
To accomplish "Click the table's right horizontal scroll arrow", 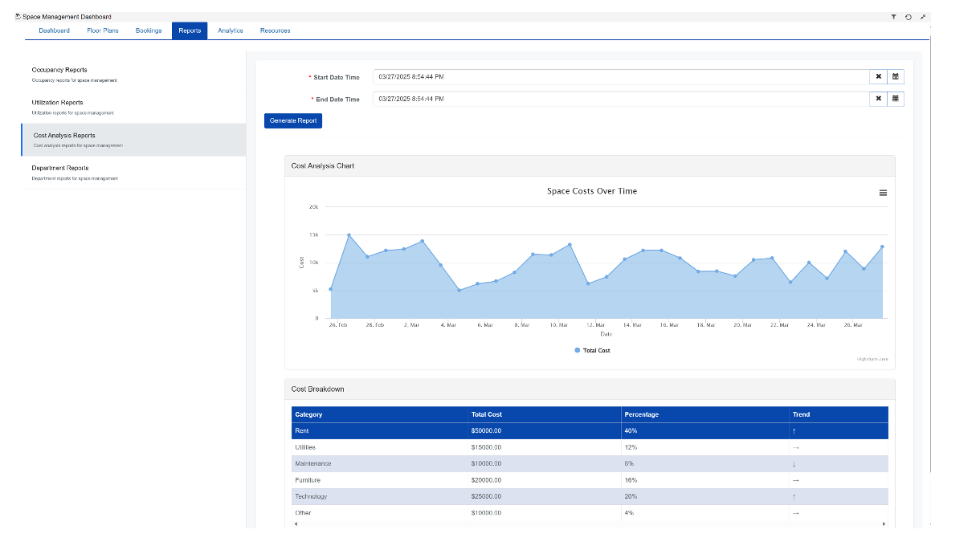I will click(x=884, y=524).
